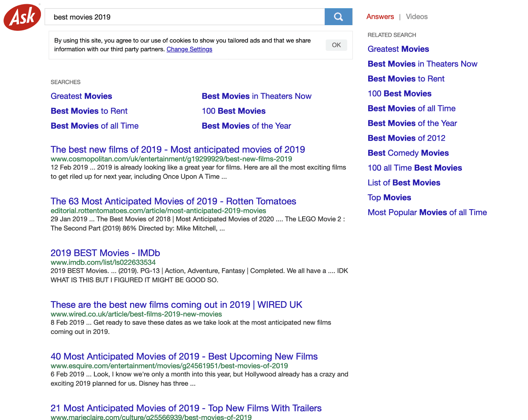Click 'Best Movies to Rent' under Searches
528x420 pixels.
click(x=89, y=111)
